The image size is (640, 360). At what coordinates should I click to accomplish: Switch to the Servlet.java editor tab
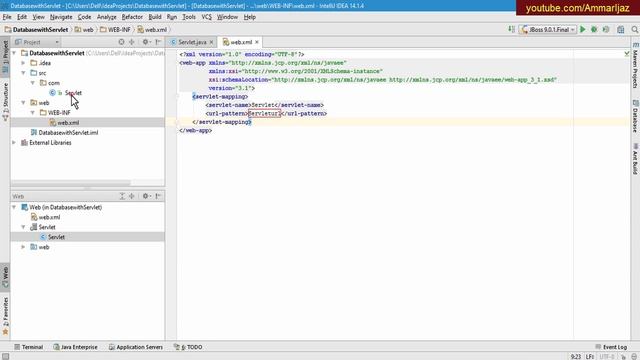[192, 42]
